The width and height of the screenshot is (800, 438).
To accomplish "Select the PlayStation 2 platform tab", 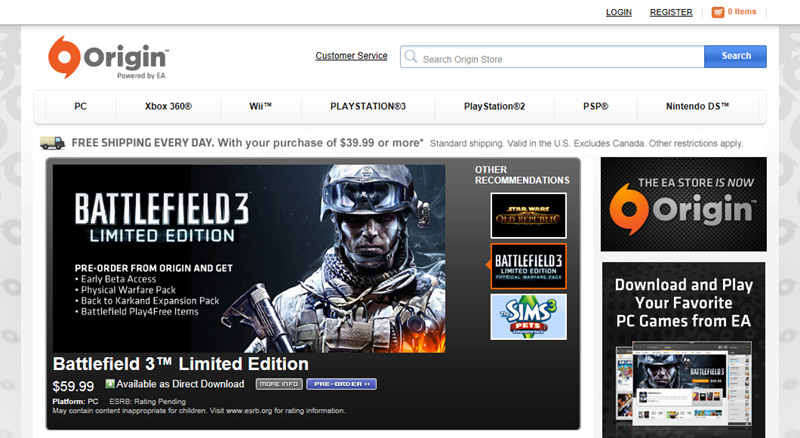I will pyautogui.click(x=494, y=107).
